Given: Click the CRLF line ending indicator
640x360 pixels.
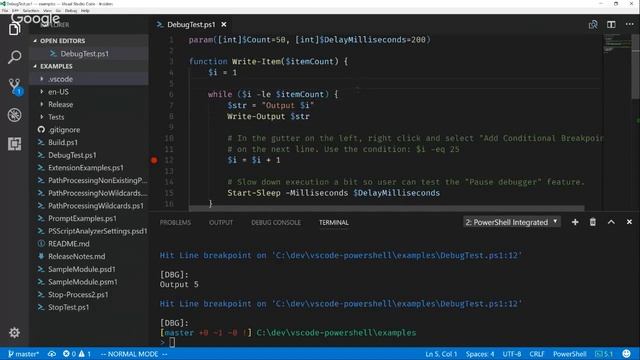Looking at the screenshot, I should point(537,354).
